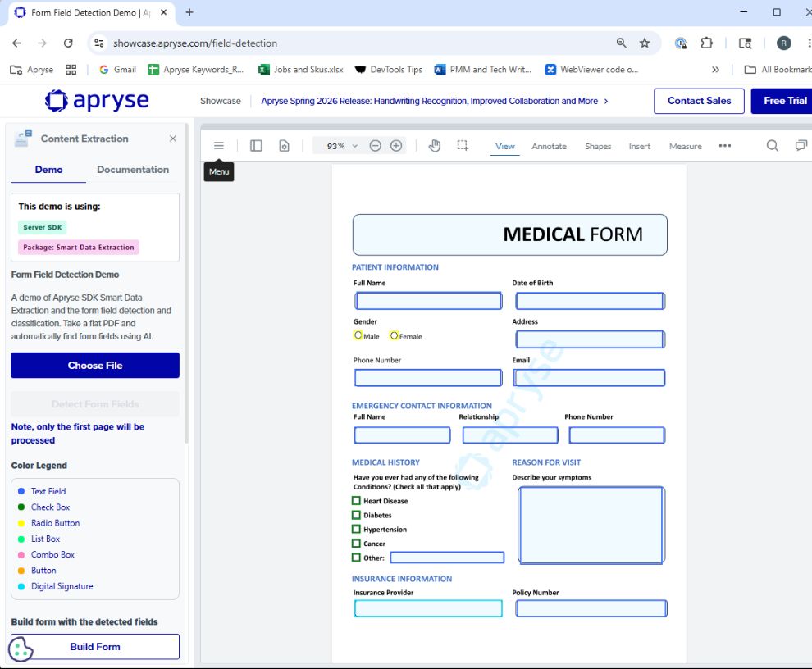The width and height of the screenshot is (812, 669).
Task: Zoom out with the minus icon
Action: 376,146
